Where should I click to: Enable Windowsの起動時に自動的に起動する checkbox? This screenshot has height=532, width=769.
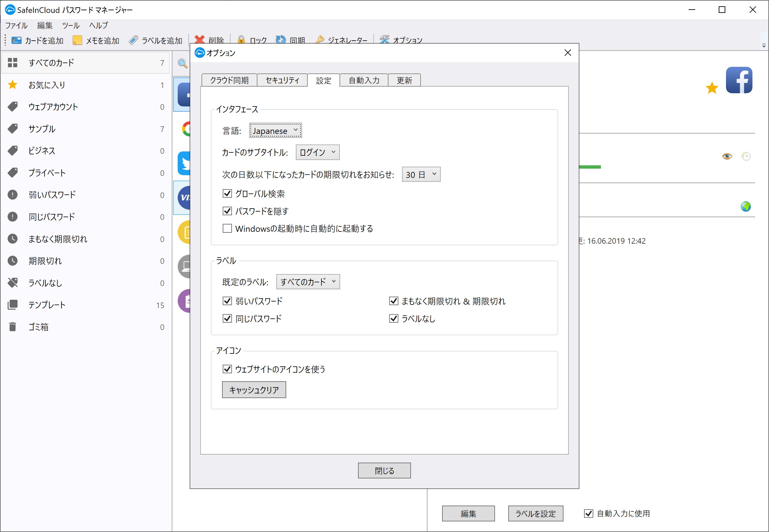227,229
